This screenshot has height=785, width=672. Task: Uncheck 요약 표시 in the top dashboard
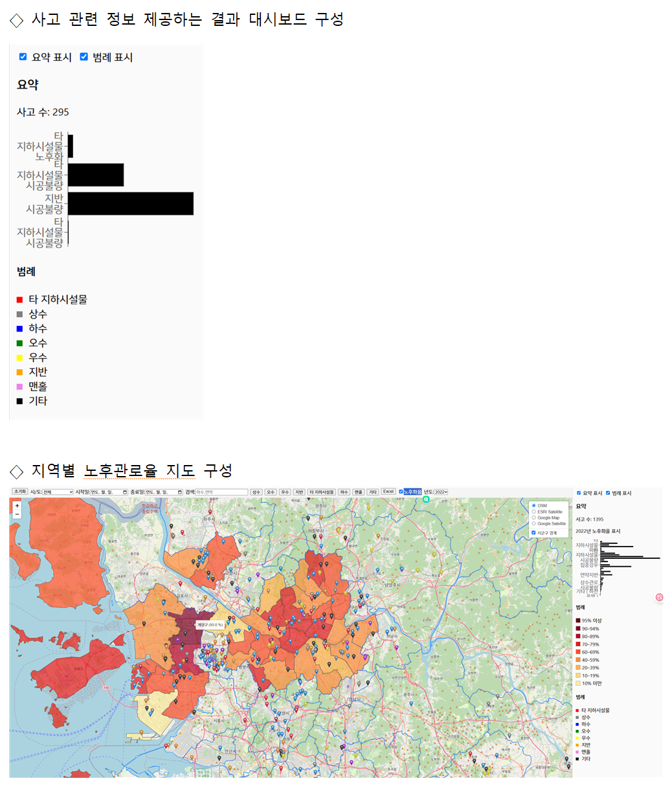coord(22,57)
